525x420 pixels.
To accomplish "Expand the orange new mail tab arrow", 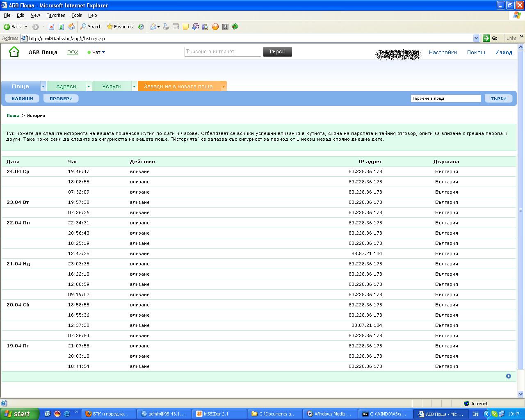I will tap(224, 87).
